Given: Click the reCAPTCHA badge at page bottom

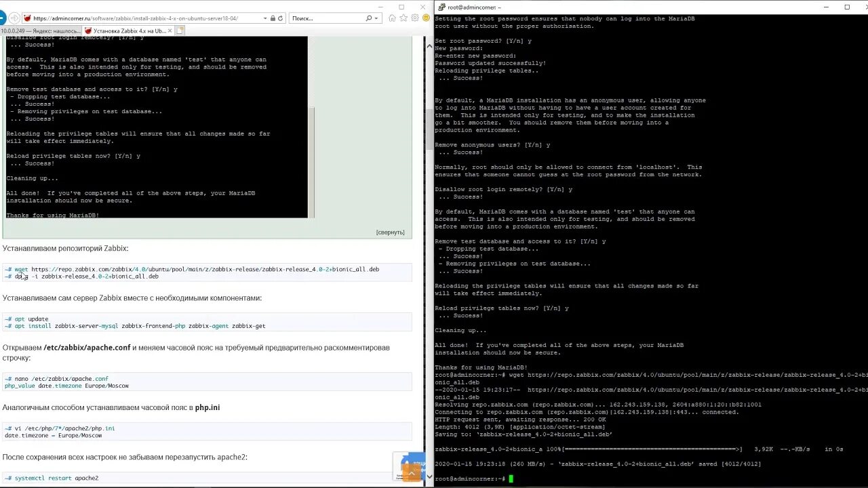Looking at the screenshot, I should point(409,467).
